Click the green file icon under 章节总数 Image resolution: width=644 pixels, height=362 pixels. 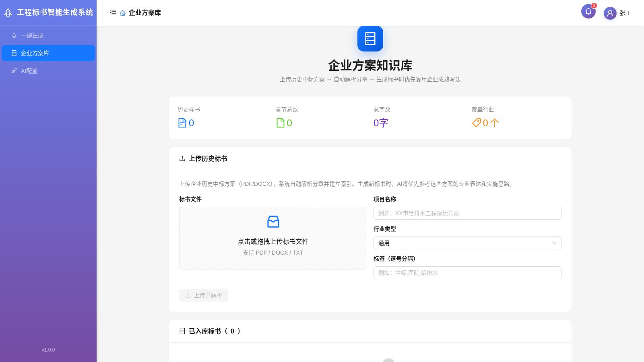click(x=281, y=123)
